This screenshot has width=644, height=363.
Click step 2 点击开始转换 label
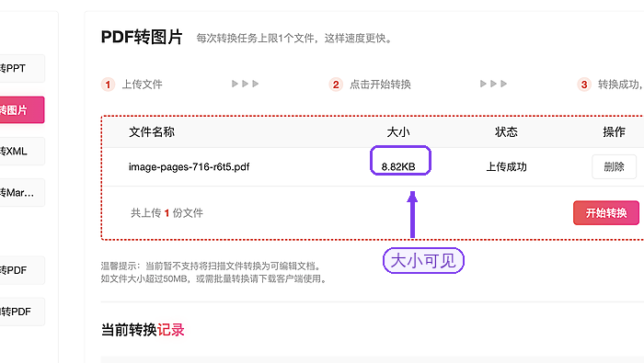(380, 85)
